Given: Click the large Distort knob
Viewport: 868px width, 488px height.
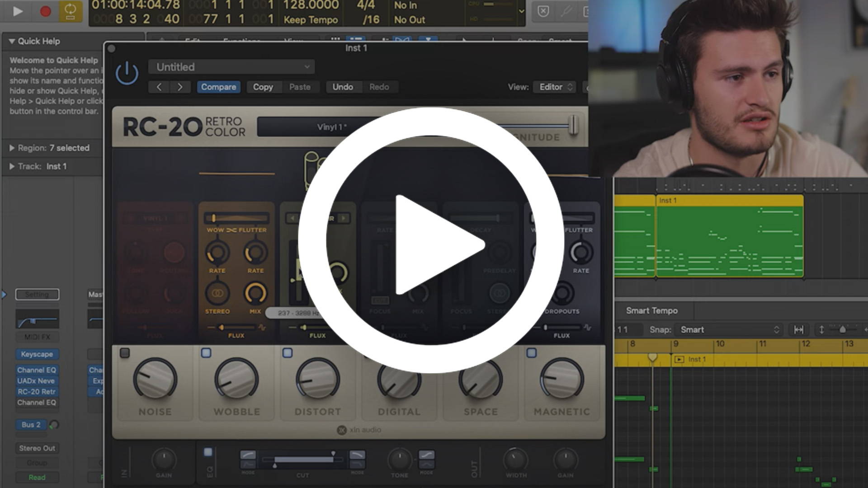Looking at the screenshot, I should tap(318, 380).
